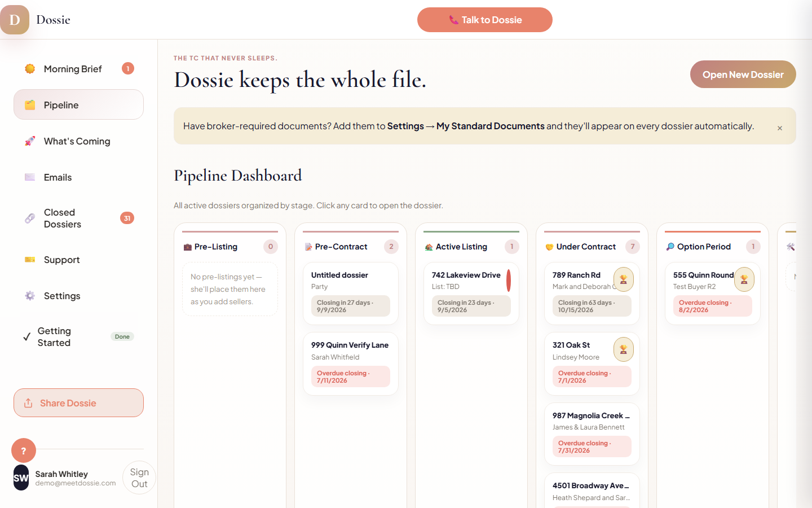Click the orange help question mark button
This screenshot has height=508, width=812.
[24, 450]
